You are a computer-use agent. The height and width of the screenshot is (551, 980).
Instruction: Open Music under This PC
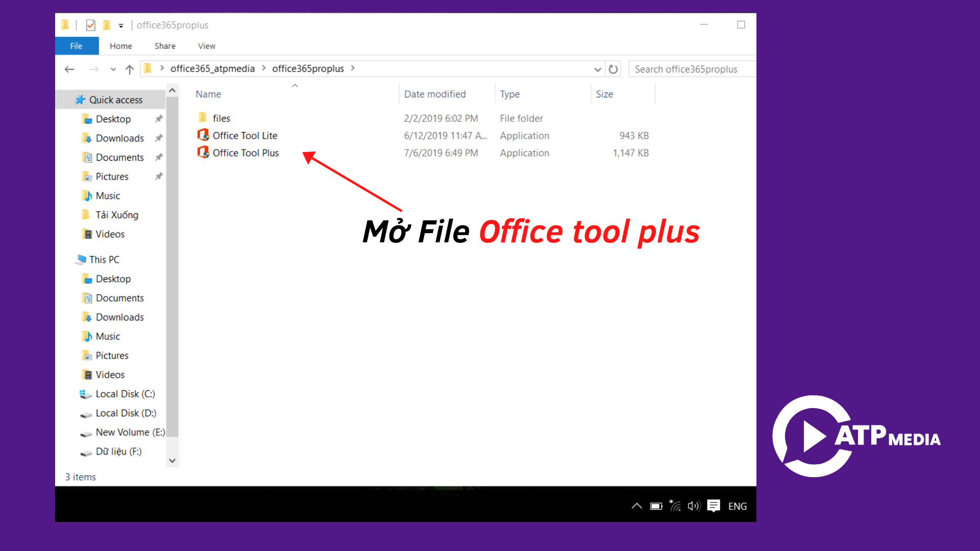(x=108, y=337)
